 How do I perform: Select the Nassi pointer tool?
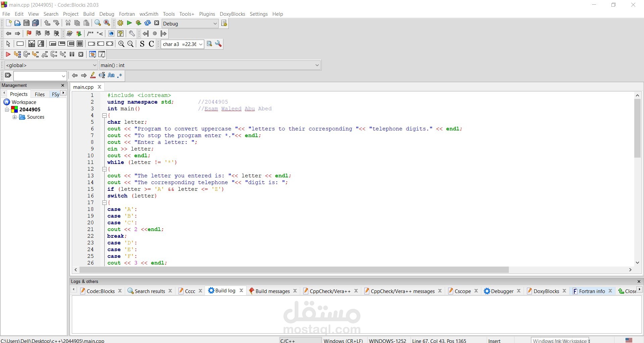pyautogui.click(x=8, y=44)
